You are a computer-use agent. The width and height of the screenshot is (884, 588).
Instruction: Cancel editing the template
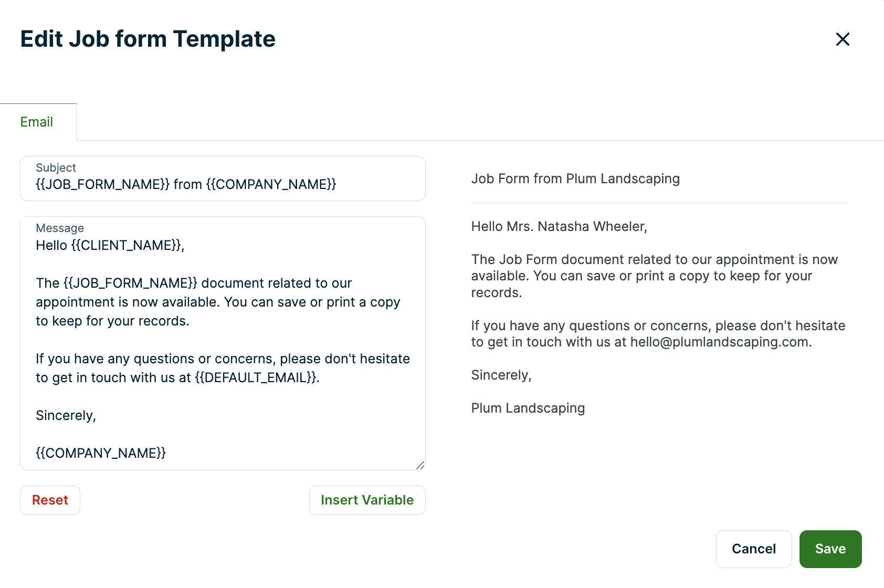pos(753,549)
